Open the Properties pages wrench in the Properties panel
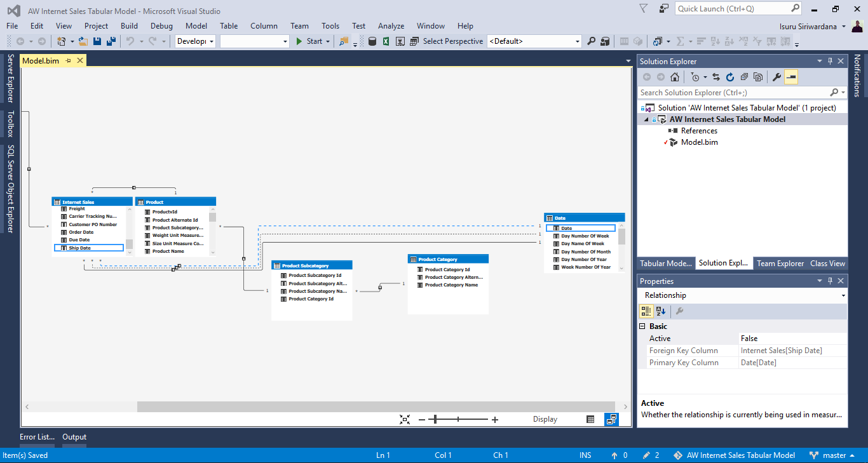The image size is (868, 463). pos(678,311)
